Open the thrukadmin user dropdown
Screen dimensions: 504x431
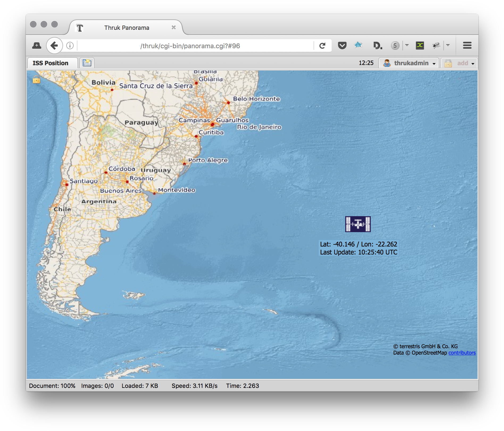(409, 63)
